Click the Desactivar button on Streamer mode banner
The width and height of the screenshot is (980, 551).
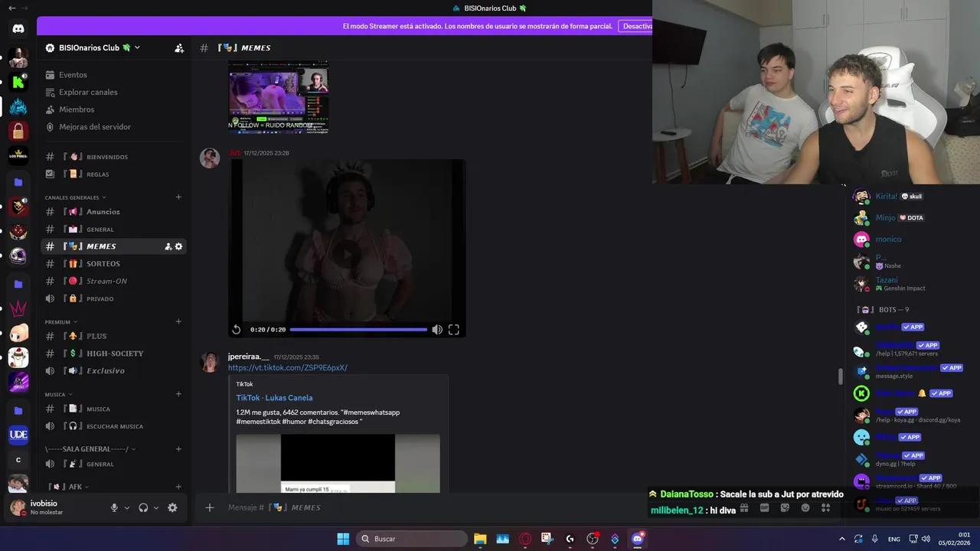pos(637,26)
